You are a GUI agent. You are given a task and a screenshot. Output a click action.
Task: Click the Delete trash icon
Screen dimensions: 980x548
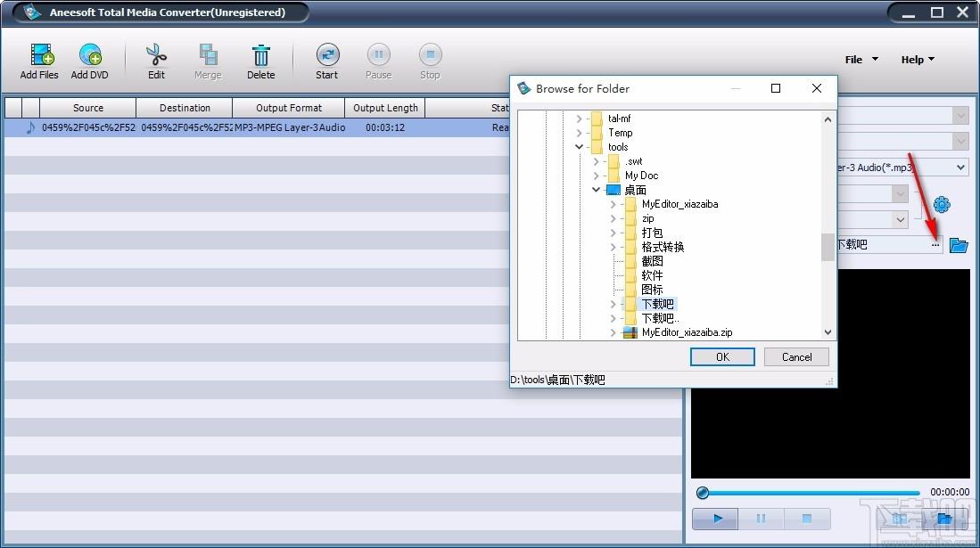point(260,55)
